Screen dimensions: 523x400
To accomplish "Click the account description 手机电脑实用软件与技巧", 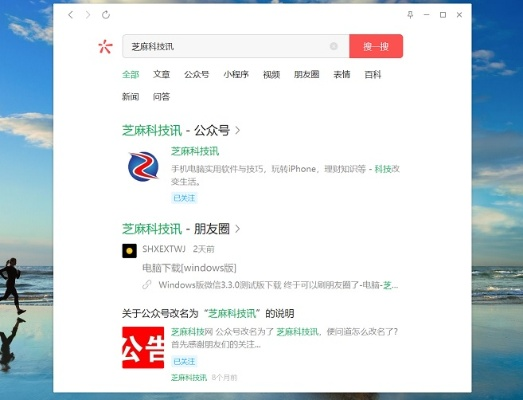I will coord(286,175).
